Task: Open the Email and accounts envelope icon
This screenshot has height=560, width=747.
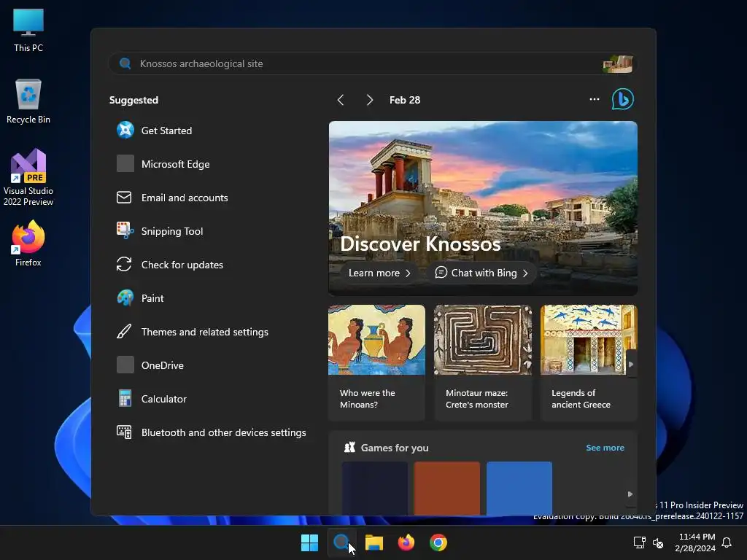Action: pos(124,197)
